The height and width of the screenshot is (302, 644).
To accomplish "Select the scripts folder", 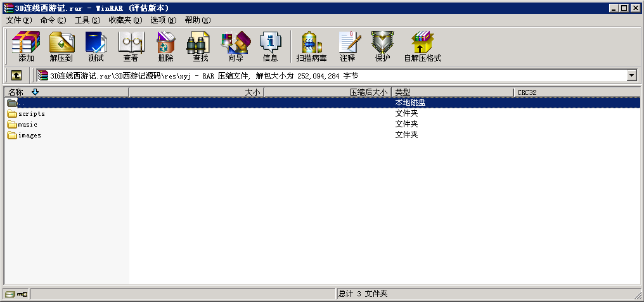I will click(31, 114).
